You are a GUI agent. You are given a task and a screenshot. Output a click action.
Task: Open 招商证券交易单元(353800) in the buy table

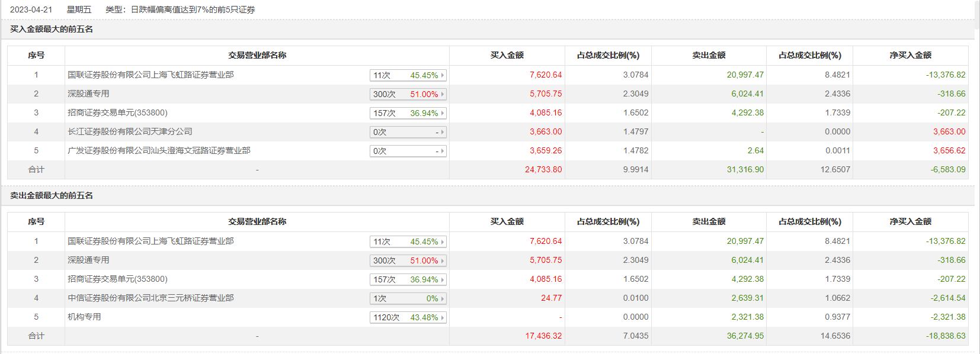coord(117,112)
